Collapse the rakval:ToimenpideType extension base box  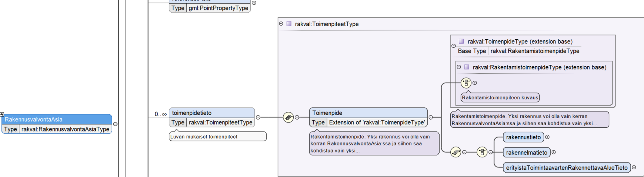(454, 46)
